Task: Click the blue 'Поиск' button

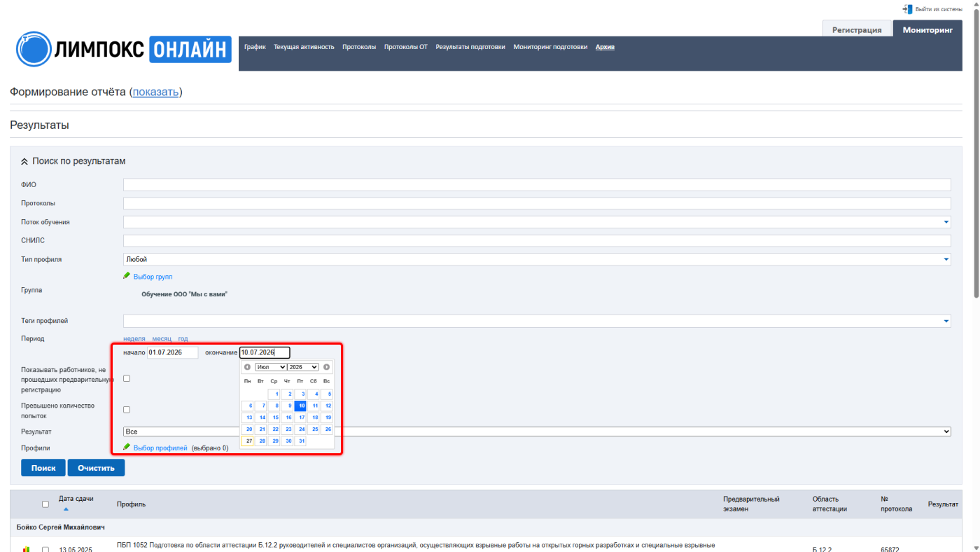Action: 43,467
